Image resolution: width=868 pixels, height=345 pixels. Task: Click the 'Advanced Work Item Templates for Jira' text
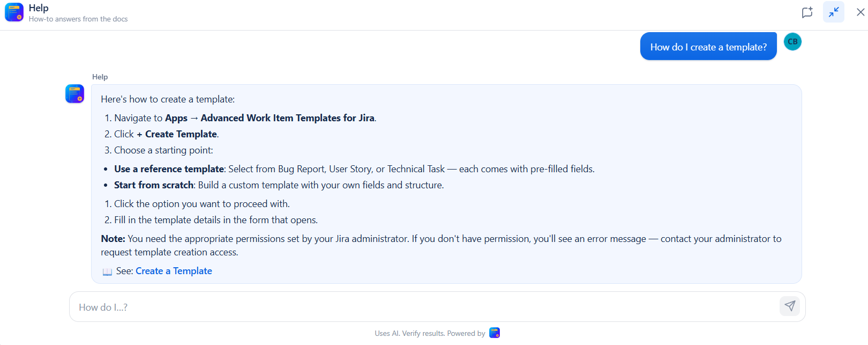287,118
